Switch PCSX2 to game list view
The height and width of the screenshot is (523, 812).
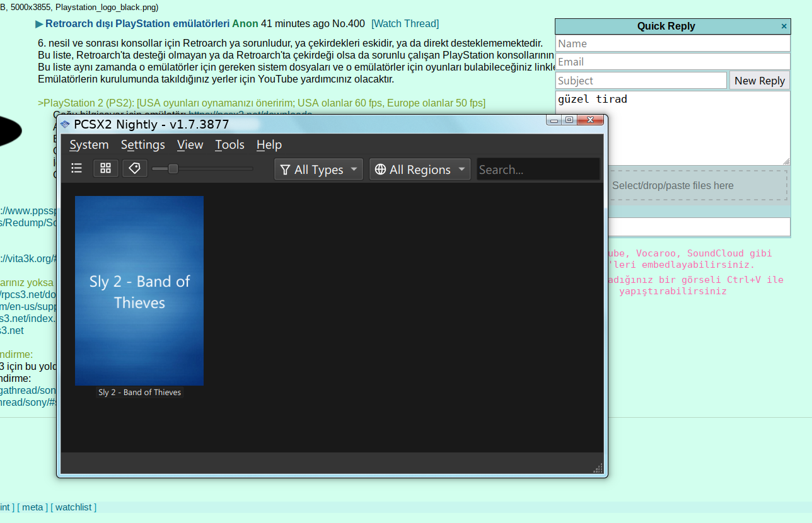point(77,168)
